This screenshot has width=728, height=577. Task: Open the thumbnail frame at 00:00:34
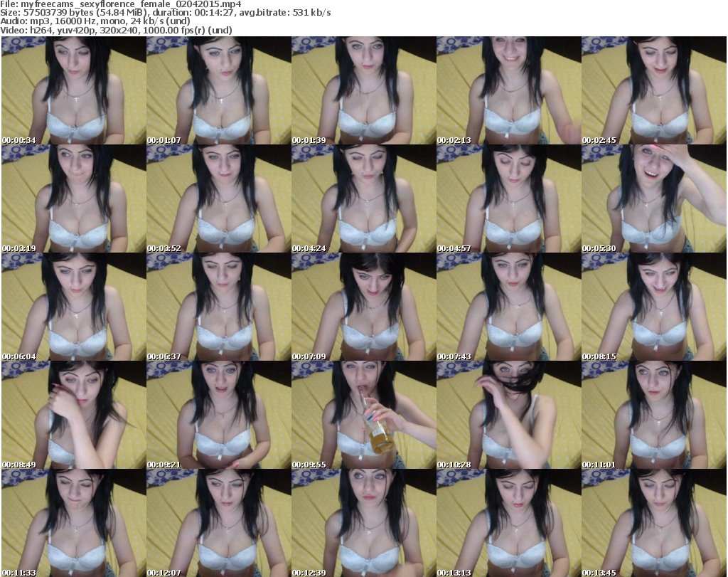[x=74, y=90]
